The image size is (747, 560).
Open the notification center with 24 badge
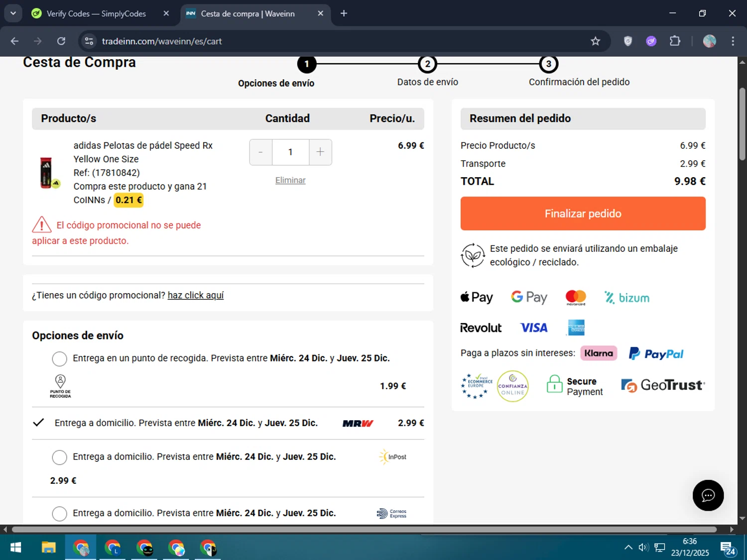click(728, 549)
